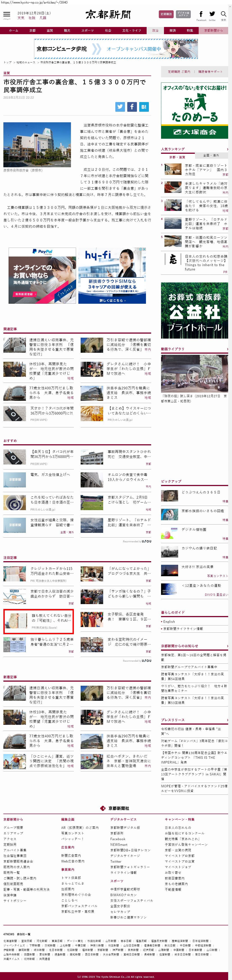Click the 定期購読 button

point(166,14)
